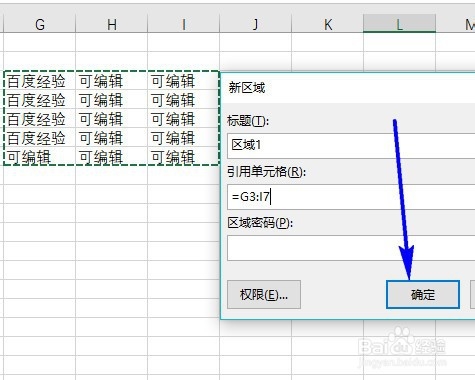Select column J header
The width and height of the screenshot is (475, 380).
pos(255,24)
